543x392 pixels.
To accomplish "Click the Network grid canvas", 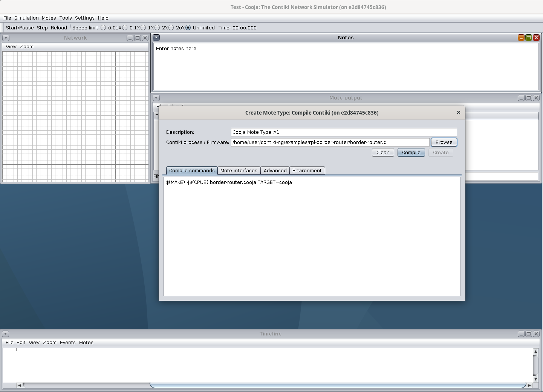I will click(75, 116).
